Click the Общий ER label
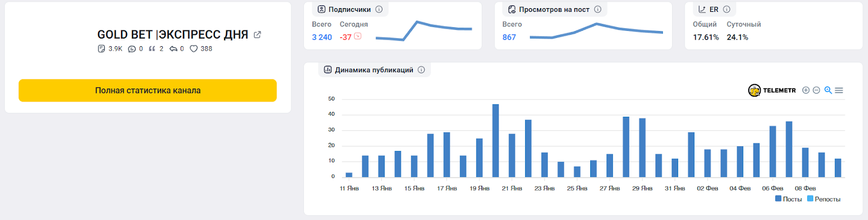The image size is (868, 220). (x=705, y=24)
